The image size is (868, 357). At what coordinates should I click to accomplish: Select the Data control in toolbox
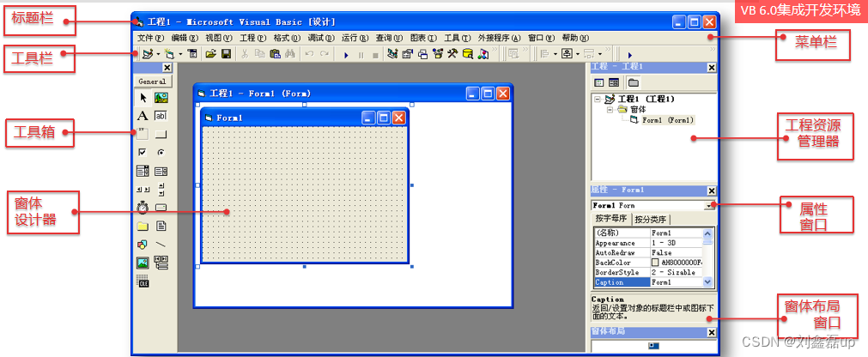pyautogui.click(x=161, y=263)
